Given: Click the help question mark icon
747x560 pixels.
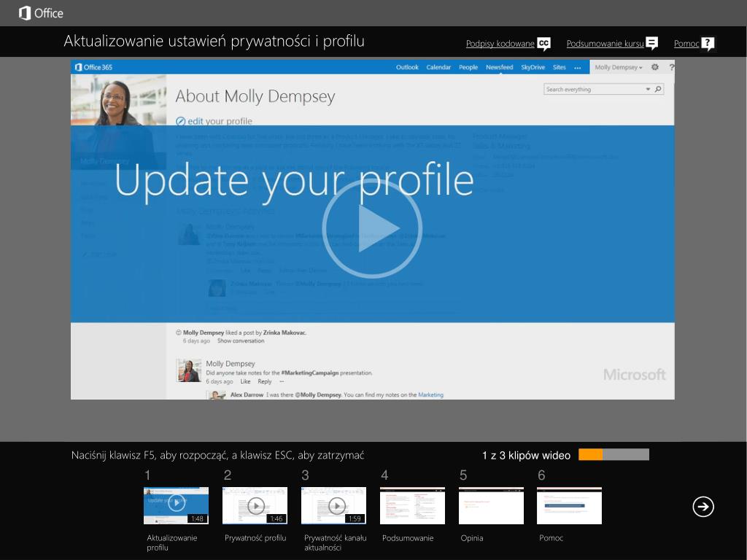Looking at the screenshot, I should coord(708,44).
